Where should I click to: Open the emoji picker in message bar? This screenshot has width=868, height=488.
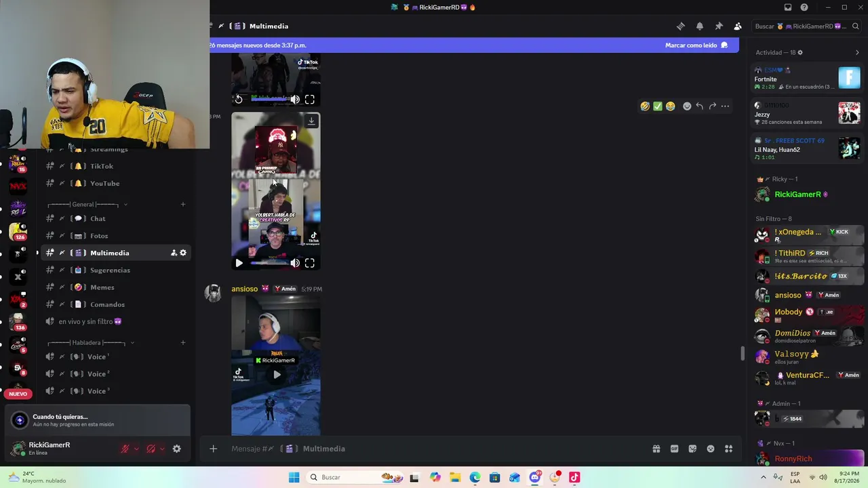pyautogui.click(x=711, y=449)
